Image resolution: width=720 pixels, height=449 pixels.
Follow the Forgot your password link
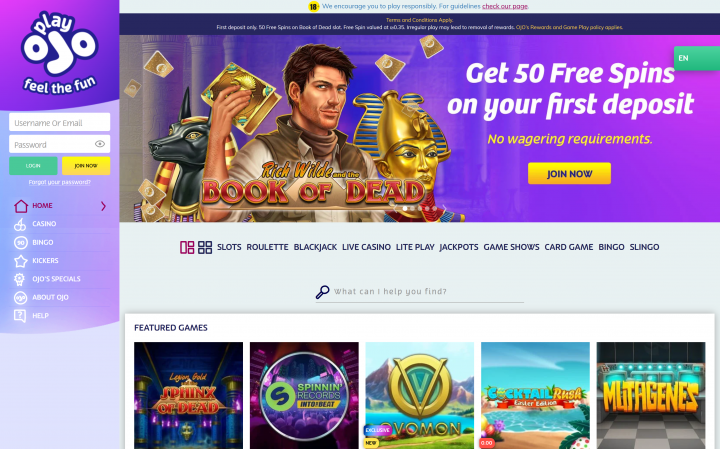click(x=60, y=182)
